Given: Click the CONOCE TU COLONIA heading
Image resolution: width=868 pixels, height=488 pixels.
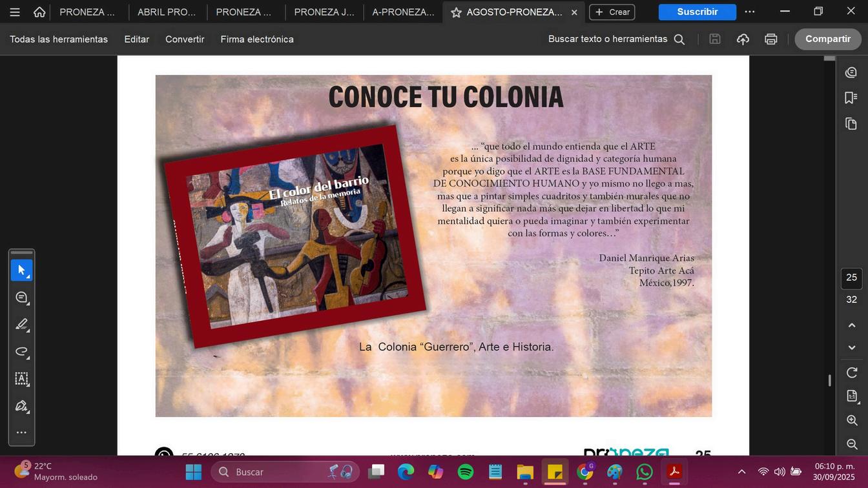Looking at the screenshot, I should (446, 97).
